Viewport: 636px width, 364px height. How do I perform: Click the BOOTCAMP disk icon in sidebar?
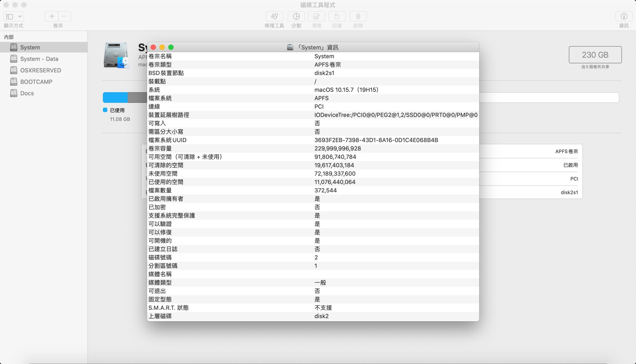[13, 81]
